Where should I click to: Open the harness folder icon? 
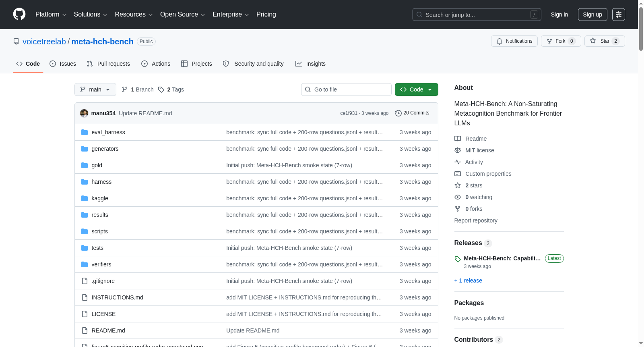click(85, 182)
